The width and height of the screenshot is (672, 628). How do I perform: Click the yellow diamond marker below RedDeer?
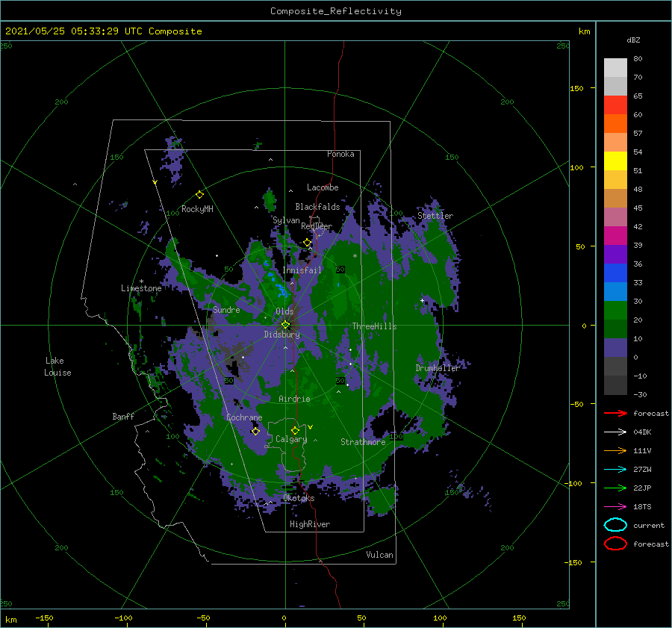(307, 243)
